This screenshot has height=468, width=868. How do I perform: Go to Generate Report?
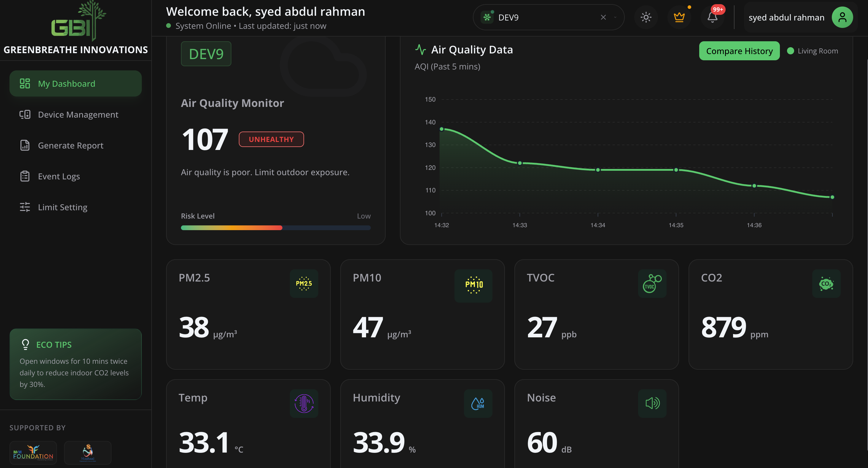[75, 146]
